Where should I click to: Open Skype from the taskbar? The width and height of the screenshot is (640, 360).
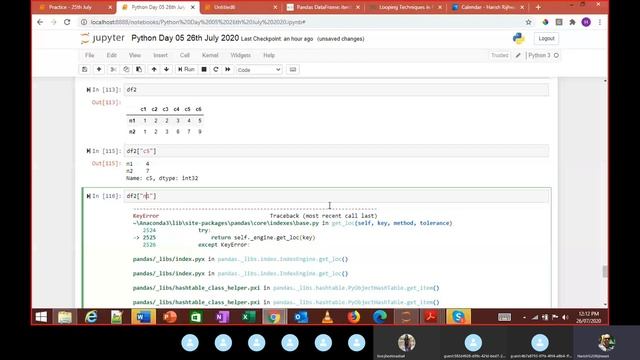click(458, 317)
